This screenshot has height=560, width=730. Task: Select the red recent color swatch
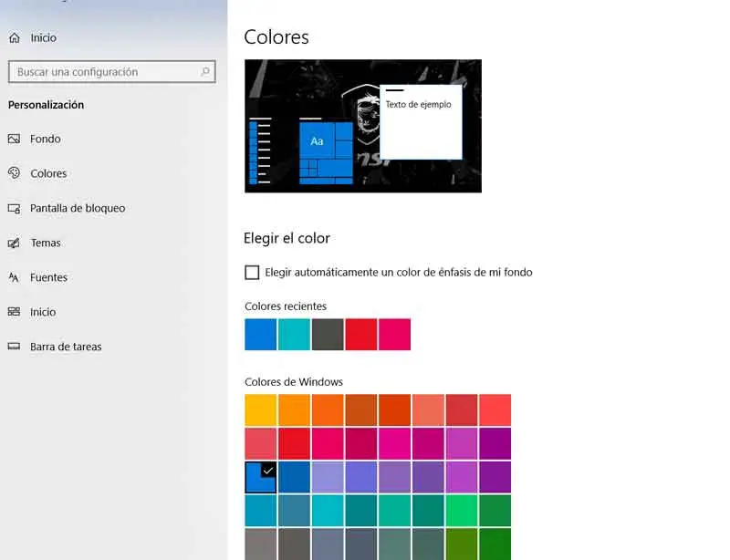pos(360,335)
